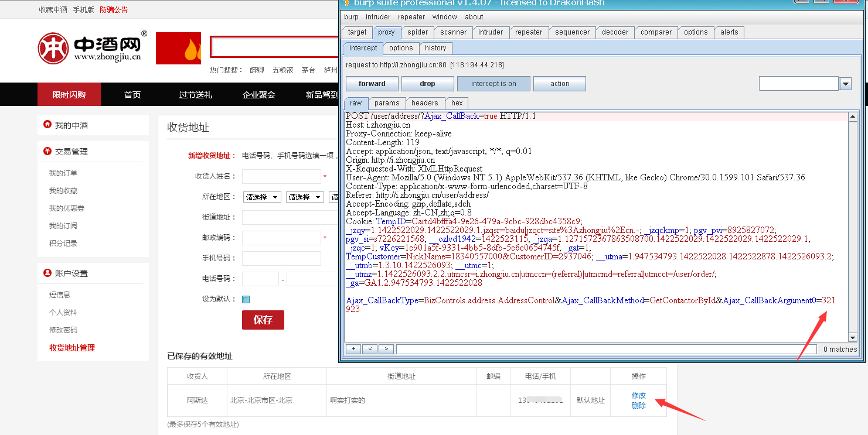Click the drop button

[427, 84]
